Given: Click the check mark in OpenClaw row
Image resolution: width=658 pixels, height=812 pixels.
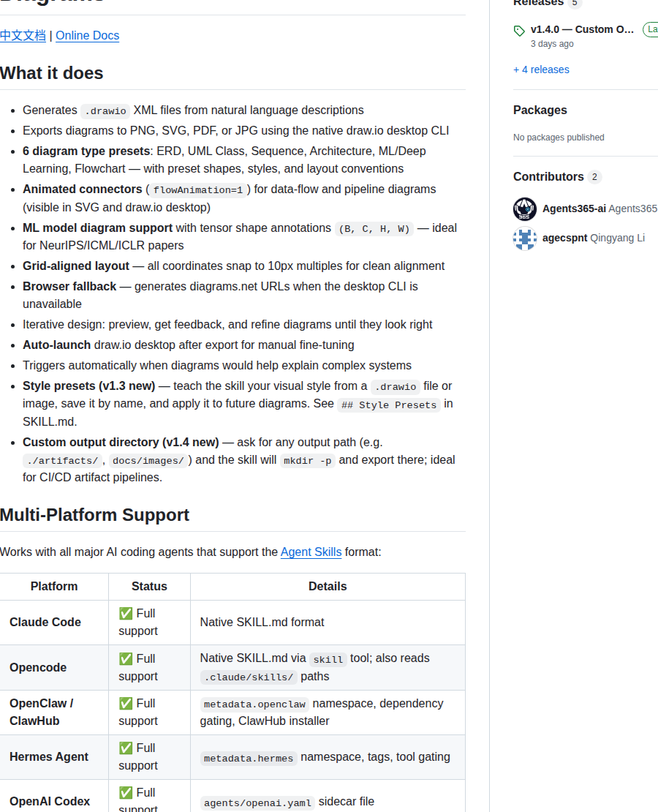Looking at the screenshot, I should click(126, 703).
